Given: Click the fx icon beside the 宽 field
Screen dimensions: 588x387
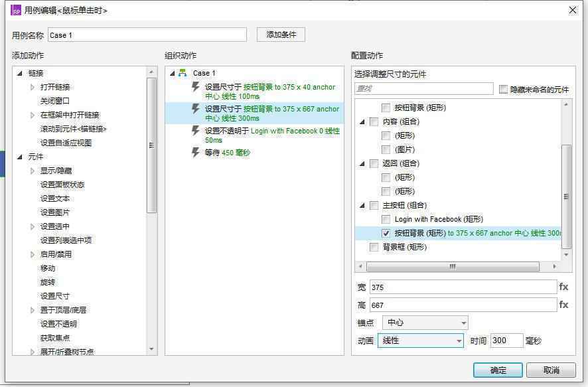Looking at the screenshot, I should (564, 286).
